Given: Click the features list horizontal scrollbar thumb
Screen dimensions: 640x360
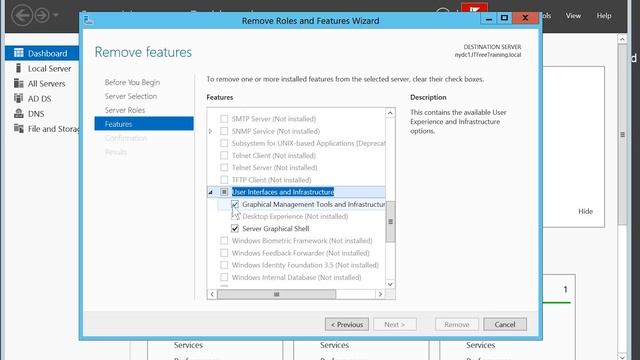Looking at the screenshot, I should pos(276,294).
